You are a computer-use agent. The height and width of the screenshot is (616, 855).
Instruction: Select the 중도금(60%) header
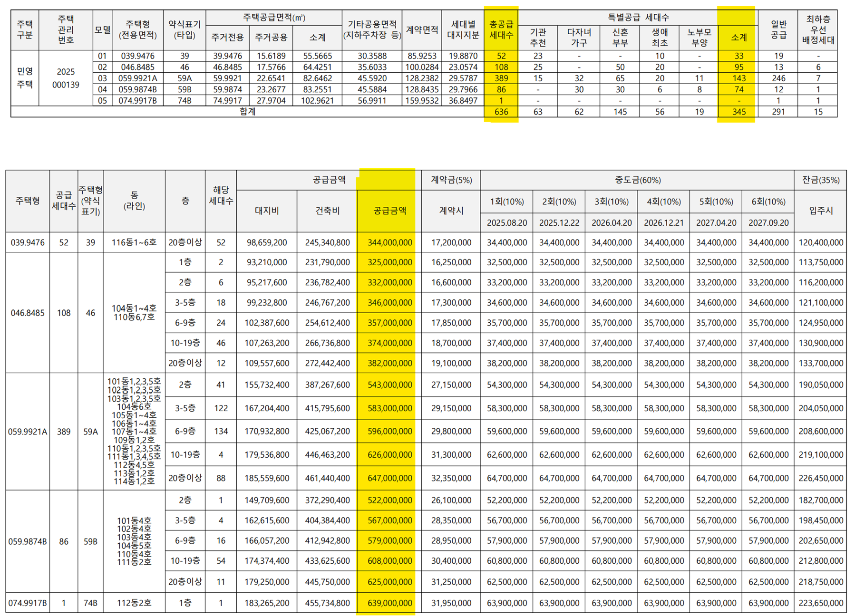(x=637, y=180)
